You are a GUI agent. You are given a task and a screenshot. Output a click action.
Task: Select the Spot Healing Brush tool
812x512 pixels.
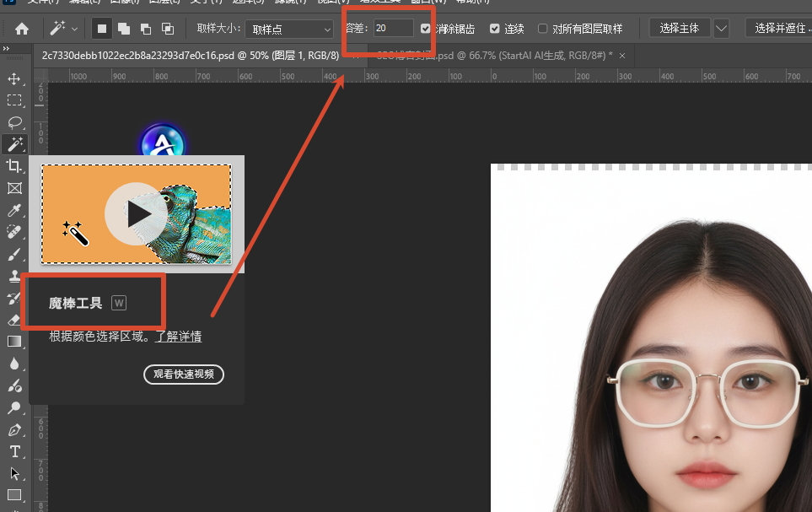pos(14,232)
